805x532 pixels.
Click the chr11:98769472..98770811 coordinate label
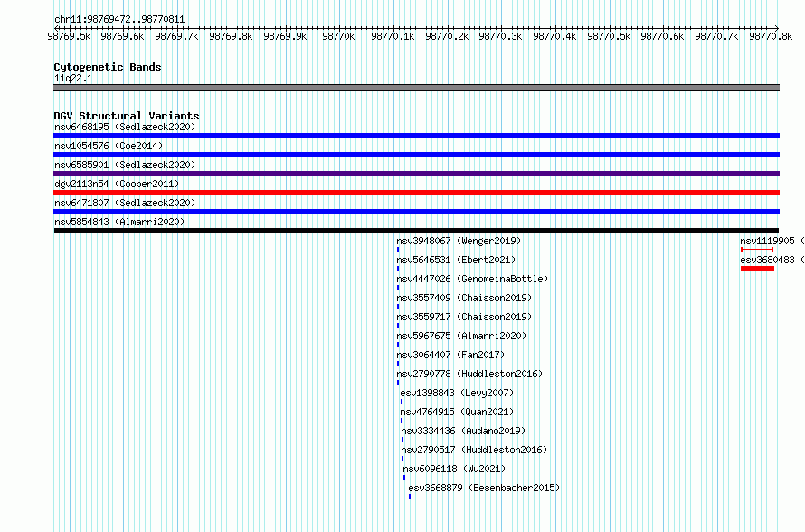[x=119, y=20]
